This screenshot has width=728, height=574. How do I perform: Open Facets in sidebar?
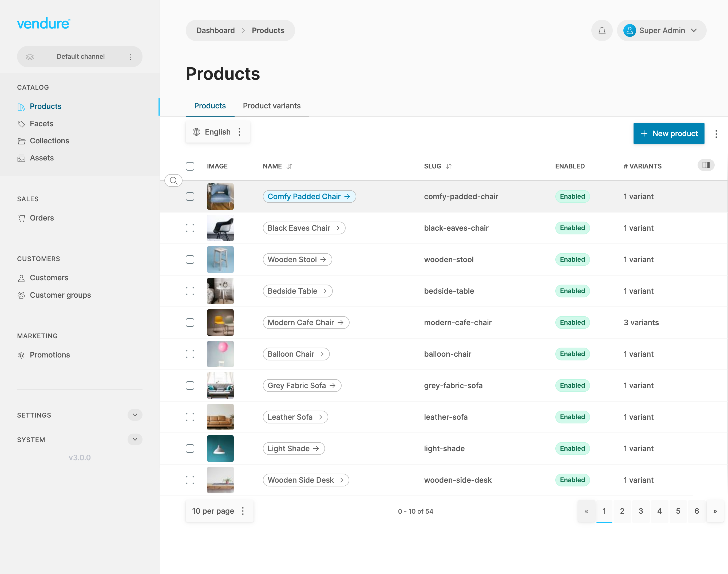(41, 124)
